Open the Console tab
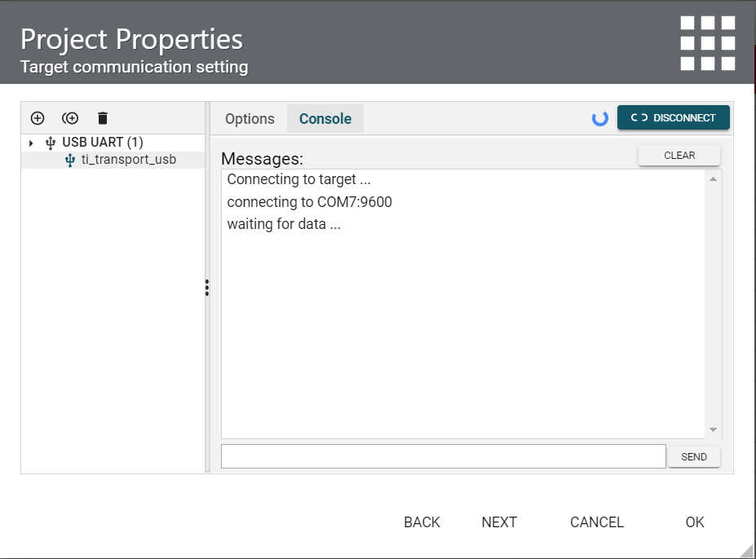 tap(325, 119)
